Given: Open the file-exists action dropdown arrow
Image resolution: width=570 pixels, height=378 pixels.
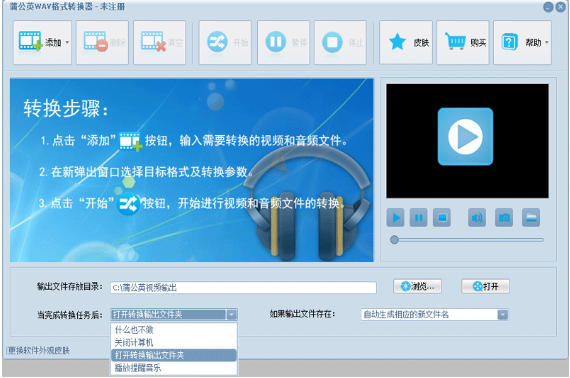Looking at the screenshot, I should point(502,314).
